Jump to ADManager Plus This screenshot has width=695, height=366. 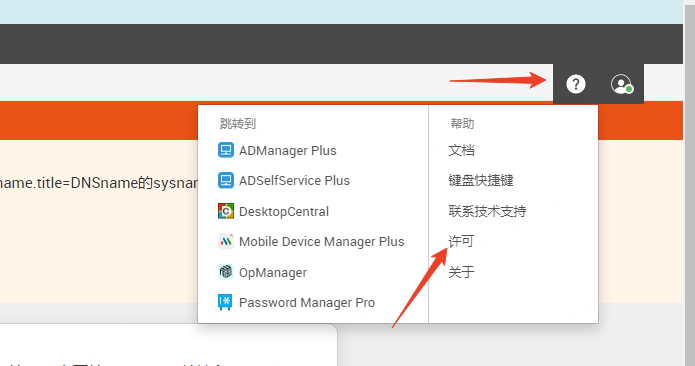click(x=288, y=151)
